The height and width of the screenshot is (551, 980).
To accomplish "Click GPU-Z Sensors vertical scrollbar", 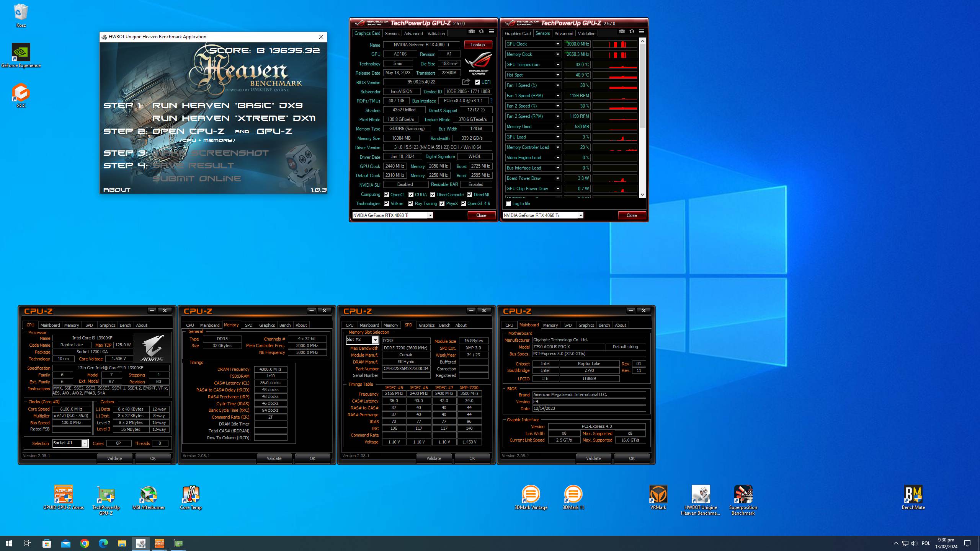I will click(642, 86).
